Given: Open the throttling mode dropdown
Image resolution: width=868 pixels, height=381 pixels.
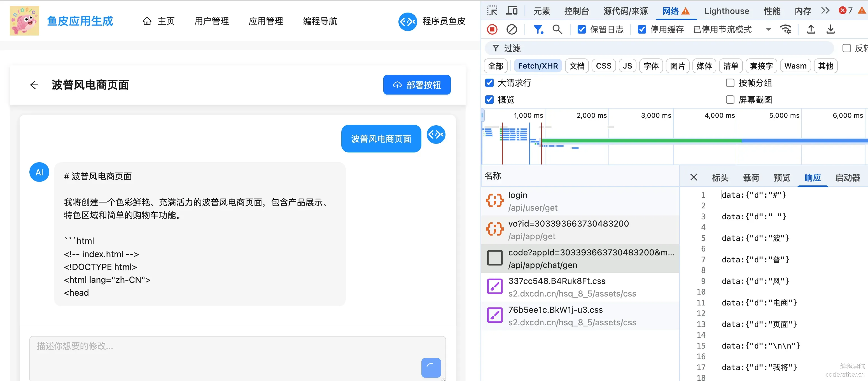Looking at the screenshot, I should pos(732,30).
